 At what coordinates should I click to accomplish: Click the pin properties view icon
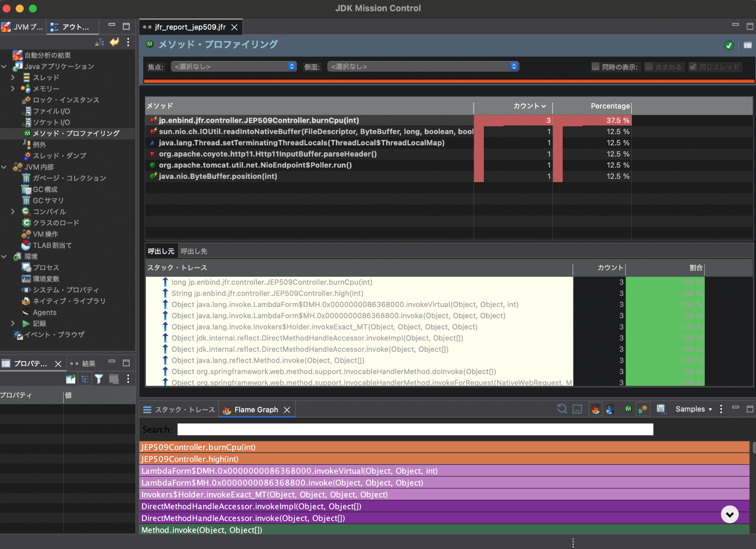coord(71,379)
